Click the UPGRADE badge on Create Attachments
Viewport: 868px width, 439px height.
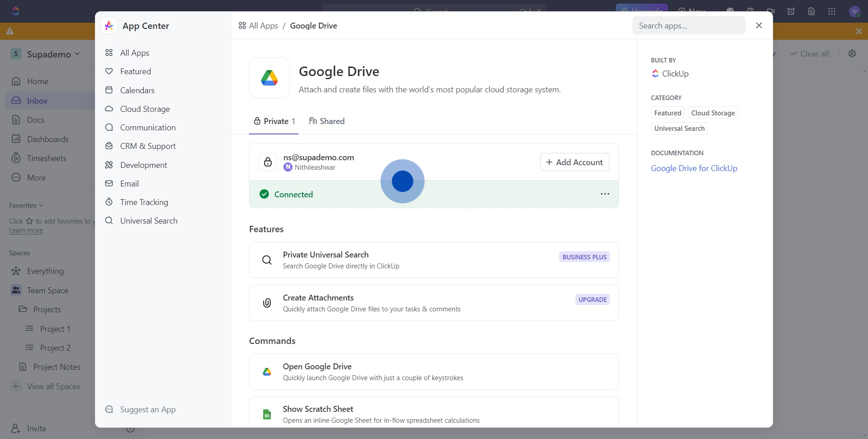(x=592, y=300)
